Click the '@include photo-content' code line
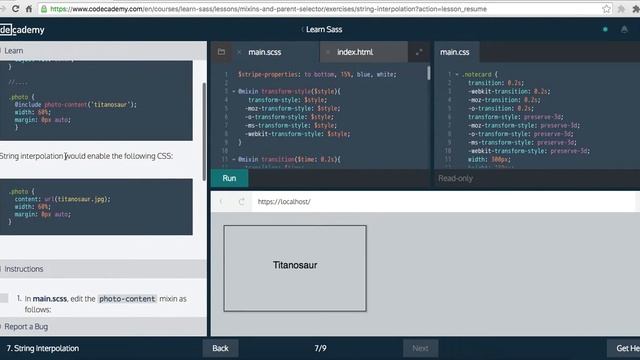This screenshot has width=640, height=360. click(x=76, y=104)
